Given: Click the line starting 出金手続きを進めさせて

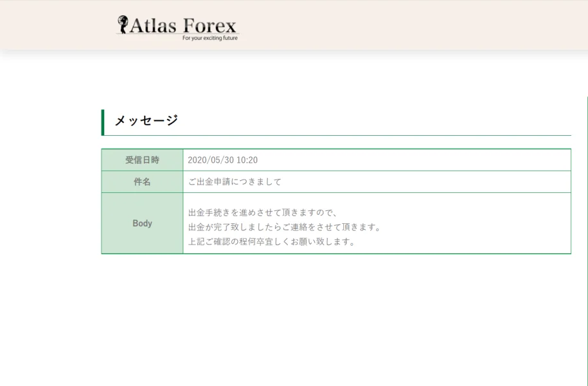Looking at the screenshot, I should [263, 212].
